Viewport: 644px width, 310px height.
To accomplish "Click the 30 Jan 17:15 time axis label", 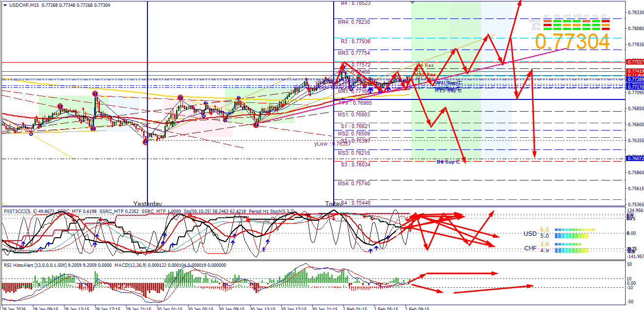I will tap(293, 308).
